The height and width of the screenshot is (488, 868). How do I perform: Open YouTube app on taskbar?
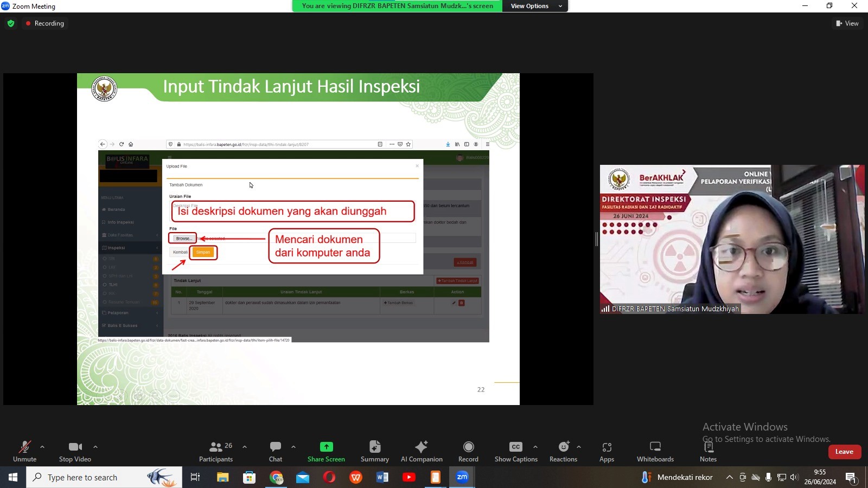tap(409, 477)
